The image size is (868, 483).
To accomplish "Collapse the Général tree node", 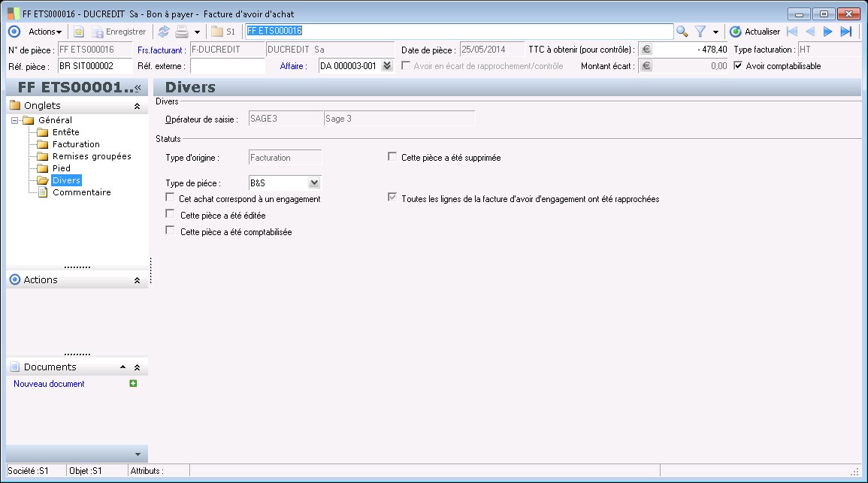I will (14, 120).
